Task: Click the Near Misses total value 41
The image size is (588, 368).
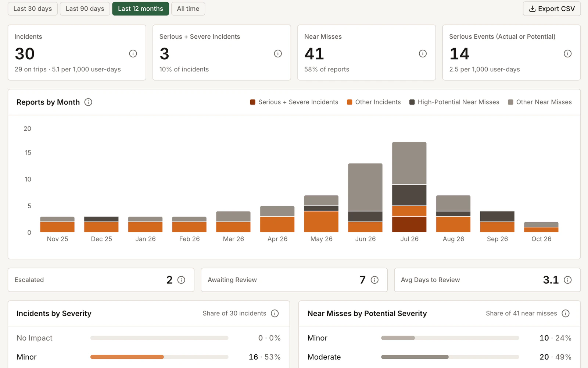Action: coord(314,54)
